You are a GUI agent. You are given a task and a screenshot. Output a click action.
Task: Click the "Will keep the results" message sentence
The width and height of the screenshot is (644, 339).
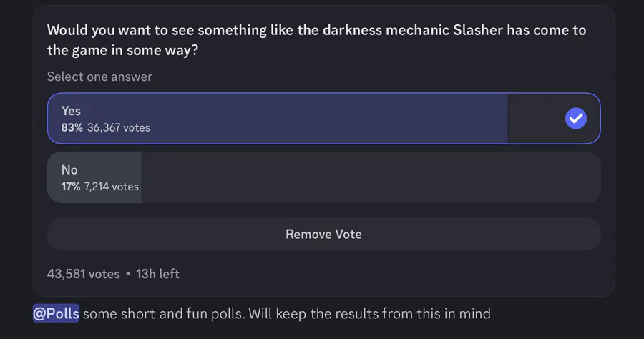[369, 313]
